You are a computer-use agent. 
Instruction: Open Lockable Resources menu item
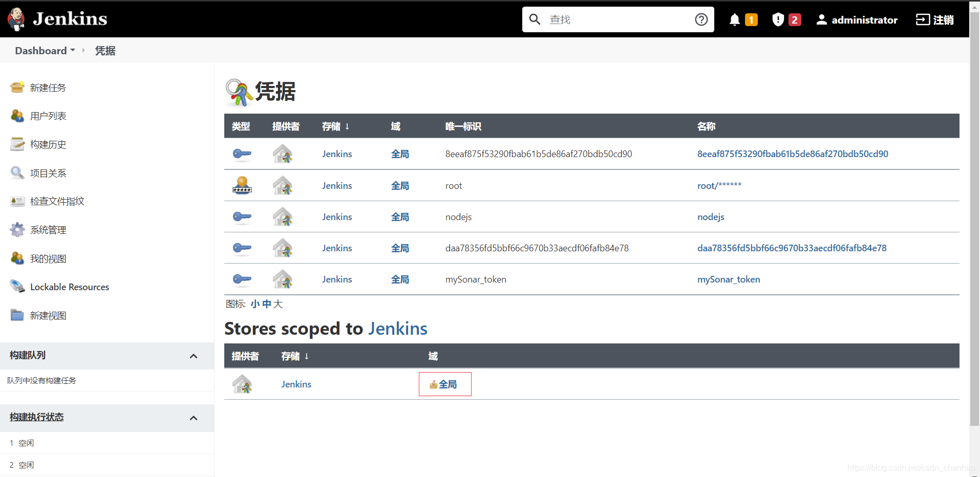(70, 287)
